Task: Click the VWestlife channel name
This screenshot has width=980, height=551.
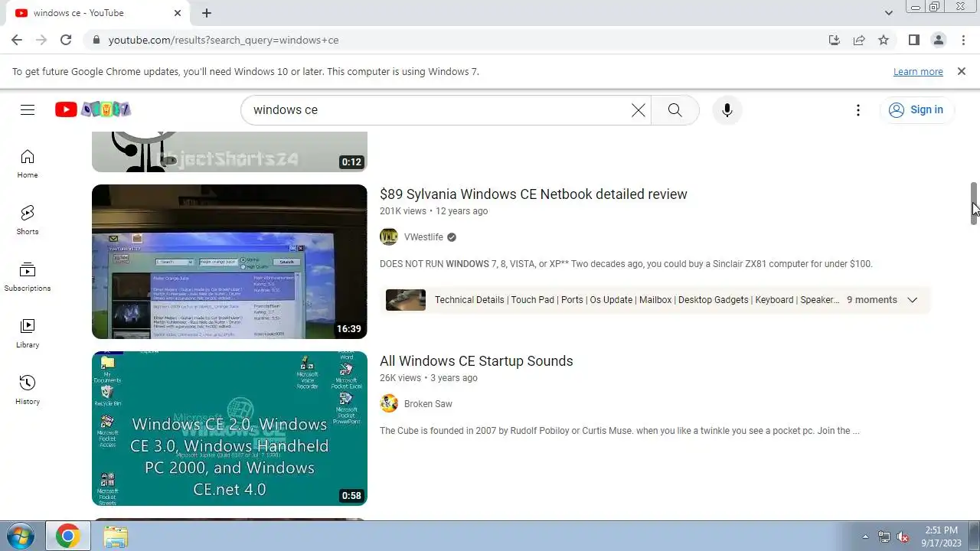Action: (423, 237)
